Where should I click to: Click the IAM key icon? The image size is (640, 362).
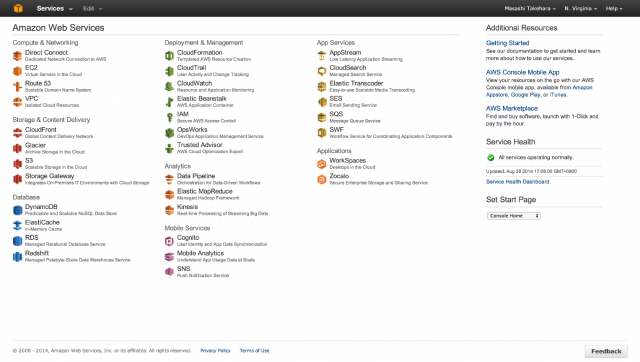point(169,118)
